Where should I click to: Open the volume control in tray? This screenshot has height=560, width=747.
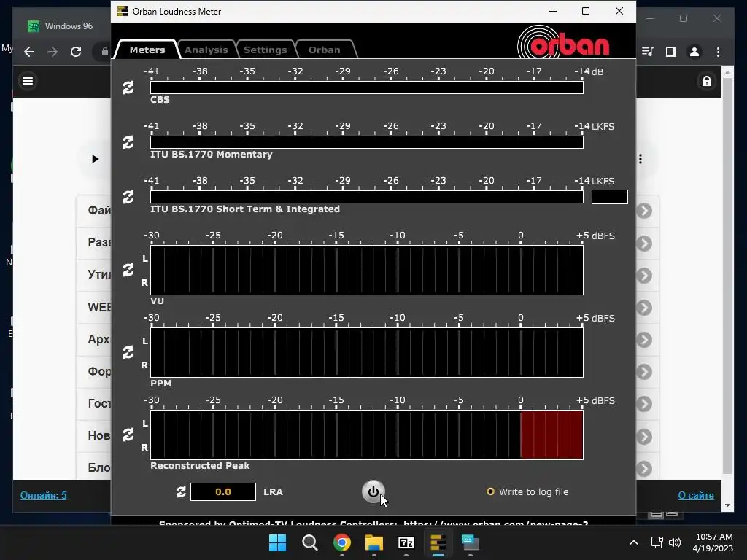[x=675, y=542]
